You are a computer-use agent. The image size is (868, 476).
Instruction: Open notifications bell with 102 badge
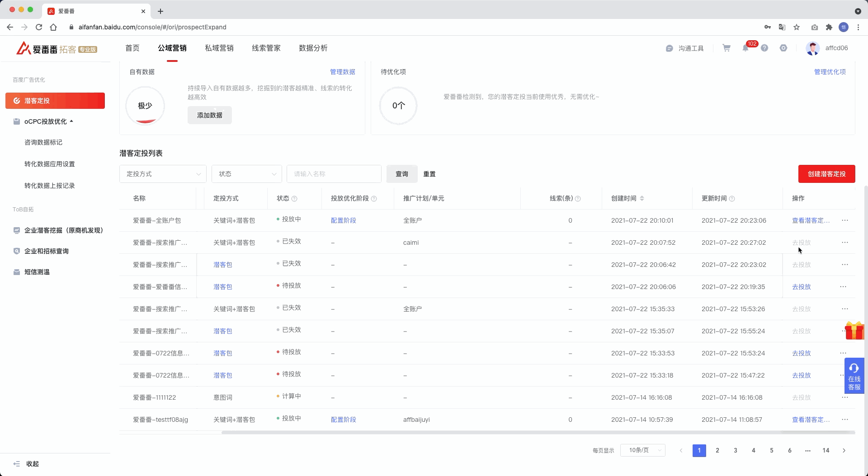(745, 48)
